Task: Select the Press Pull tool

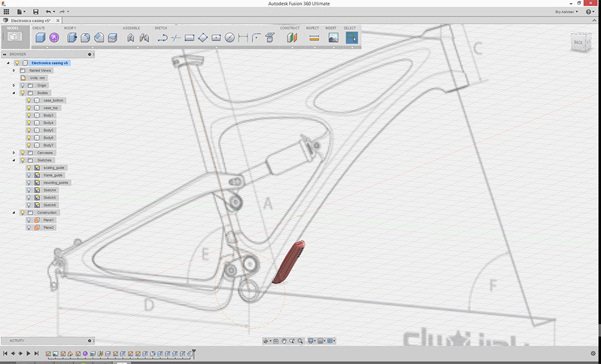Action: (72, 37)
